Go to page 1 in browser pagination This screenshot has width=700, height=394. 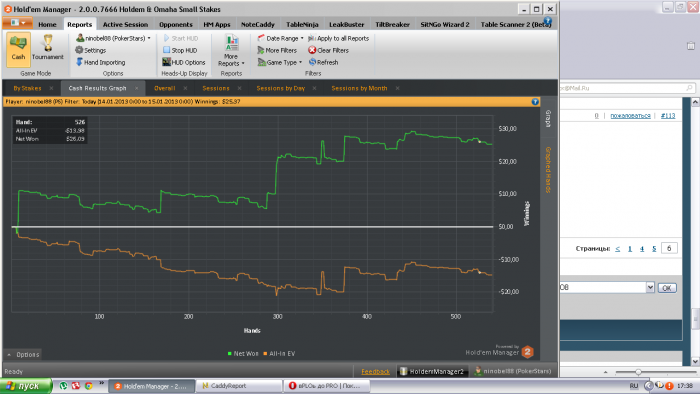click(630, 249)
